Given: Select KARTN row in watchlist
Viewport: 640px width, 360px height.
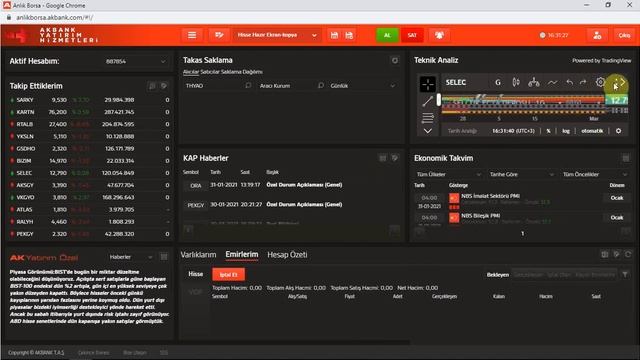Looking at the screenshot, I should [89, 112].
